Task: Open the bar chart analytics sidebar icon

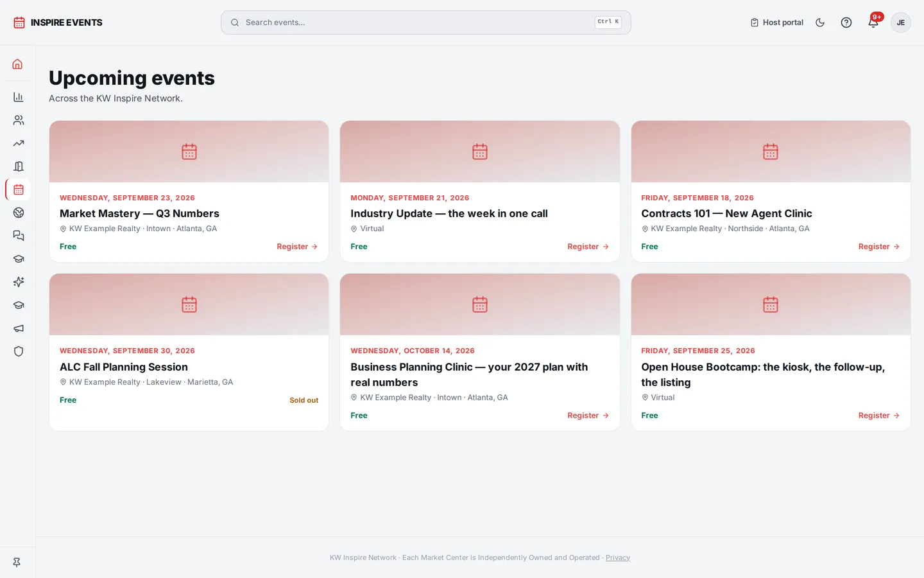Action: point(19,97)
